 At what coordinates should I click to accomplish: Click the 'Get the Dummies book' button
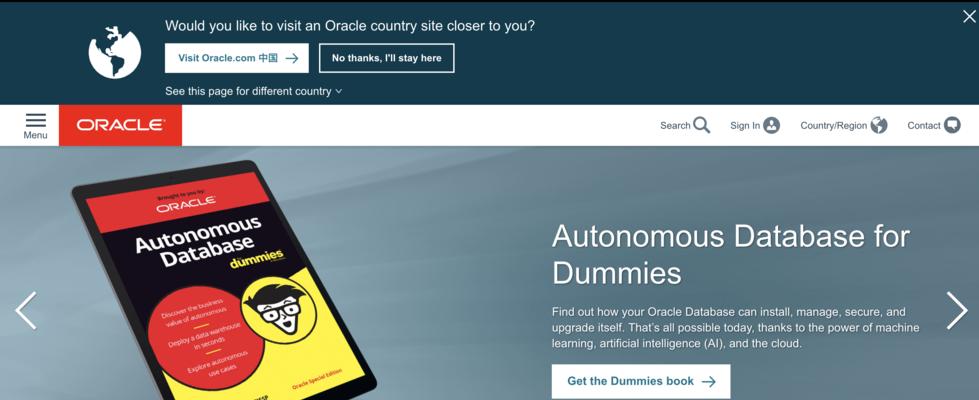[x=641, y=381]
